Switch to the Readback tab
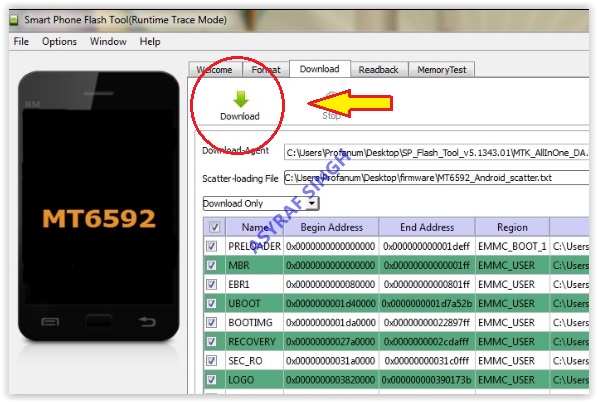This screenshot has width=597, height=402. tap(378, 70)
